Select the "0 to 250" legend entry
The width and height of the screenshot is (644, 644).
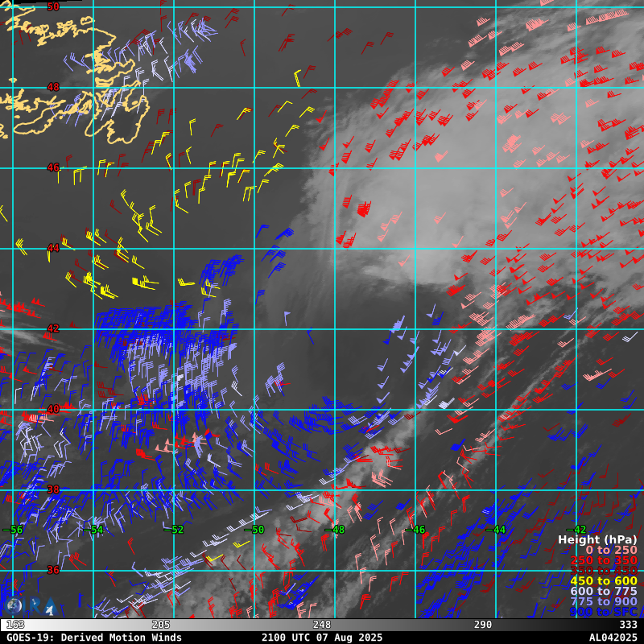[x=611, y=550]
